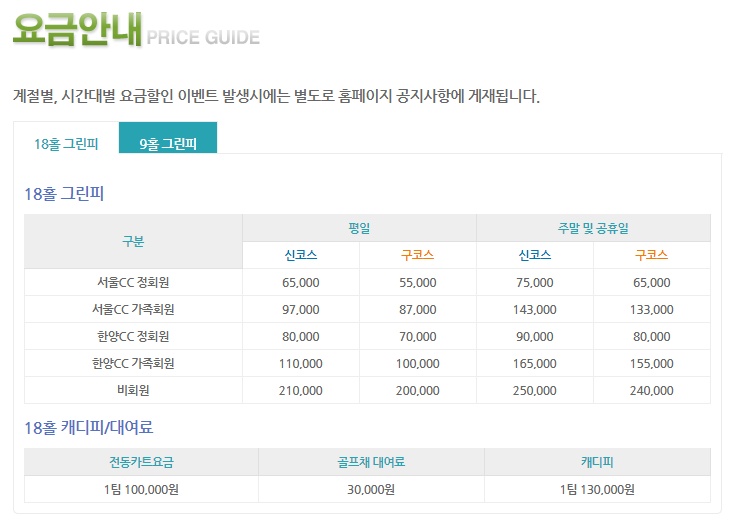Click the 110,000 price cell
This screenshot has width=735, height=530.
(301, 364)
